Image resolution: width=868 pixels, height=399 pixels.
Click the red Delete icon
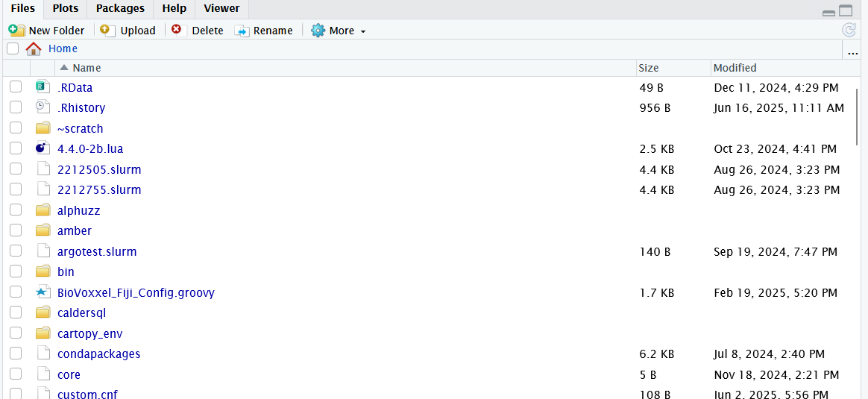coord(177,30)
